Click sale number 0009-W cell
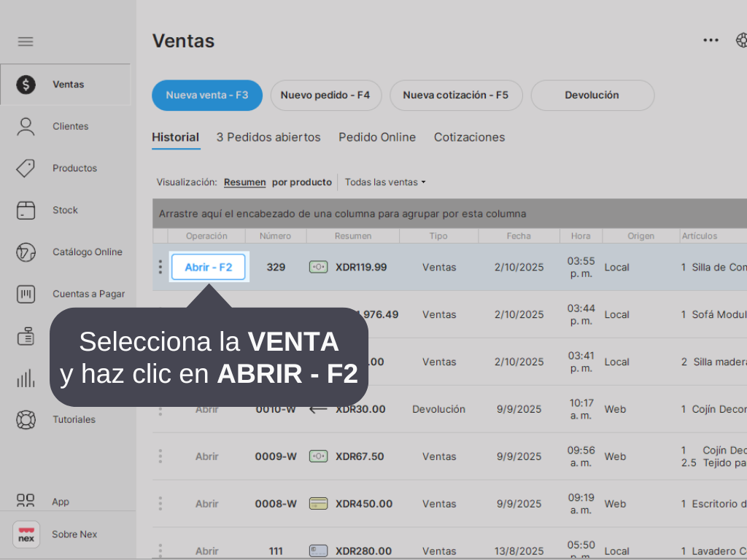The width and height of the screenshot is (747, 560). (276, 456)
